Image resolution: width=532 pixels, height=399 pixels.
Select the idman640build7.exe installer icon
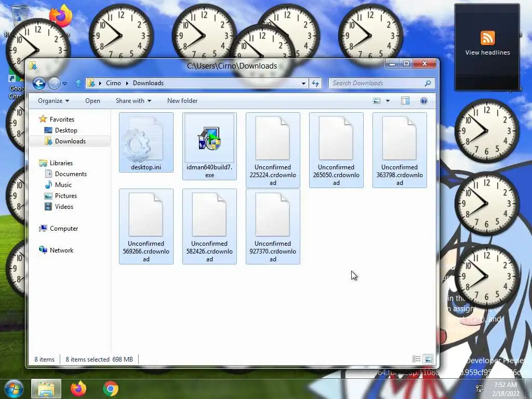tap(209, 146)
